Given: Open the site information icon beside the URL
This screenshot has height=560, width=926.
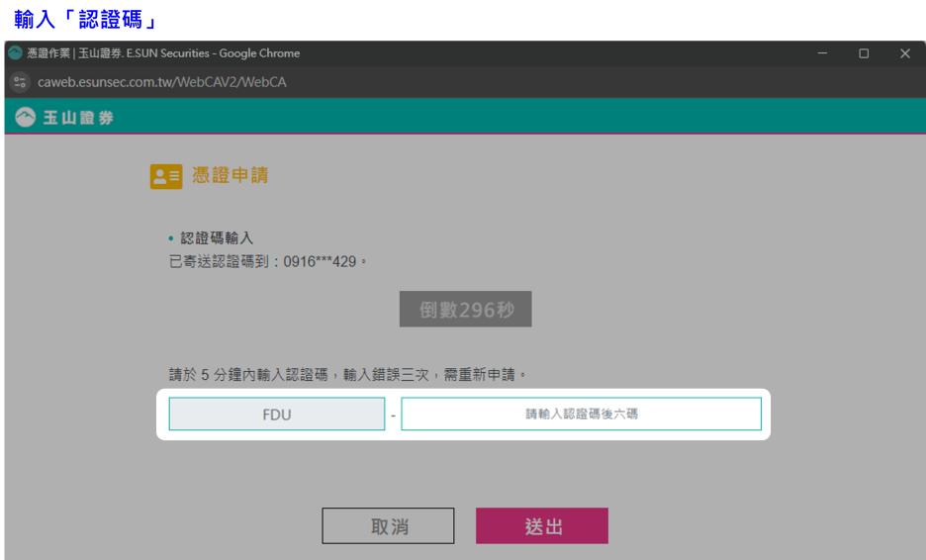Looking at the screenshot, I should (x=20, y=82).
